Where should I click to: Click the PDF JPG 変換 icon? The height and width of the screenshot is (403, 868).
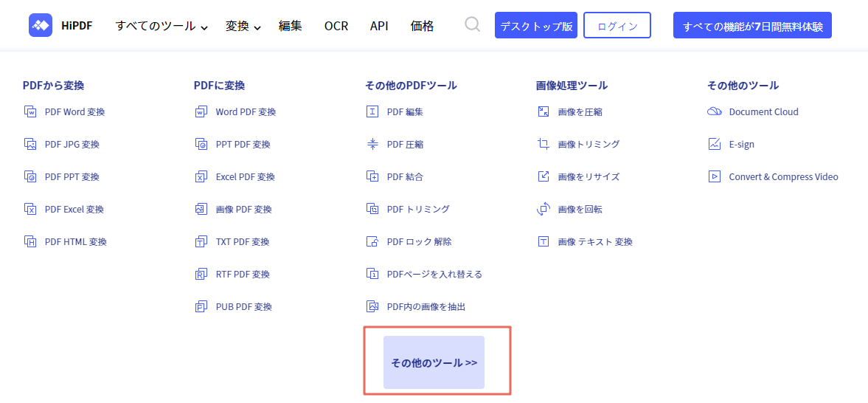point(30,144)
